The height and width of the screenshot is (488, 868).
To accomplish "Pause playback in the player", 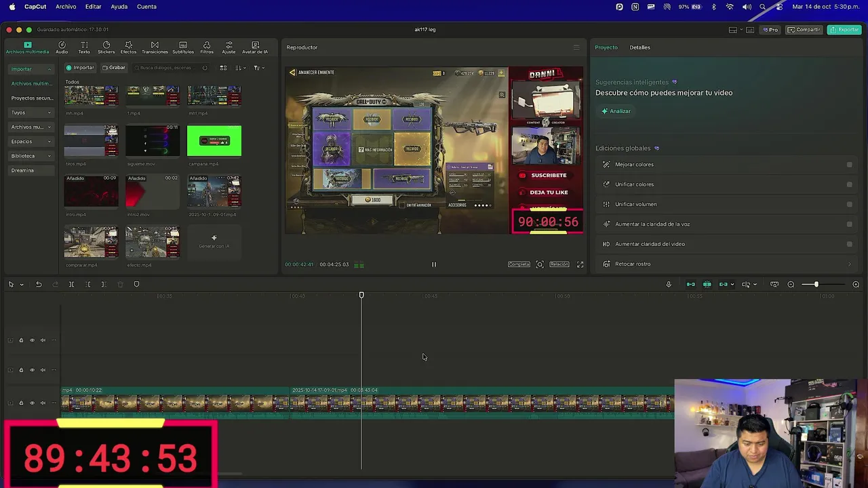I will tap(434, 264).
